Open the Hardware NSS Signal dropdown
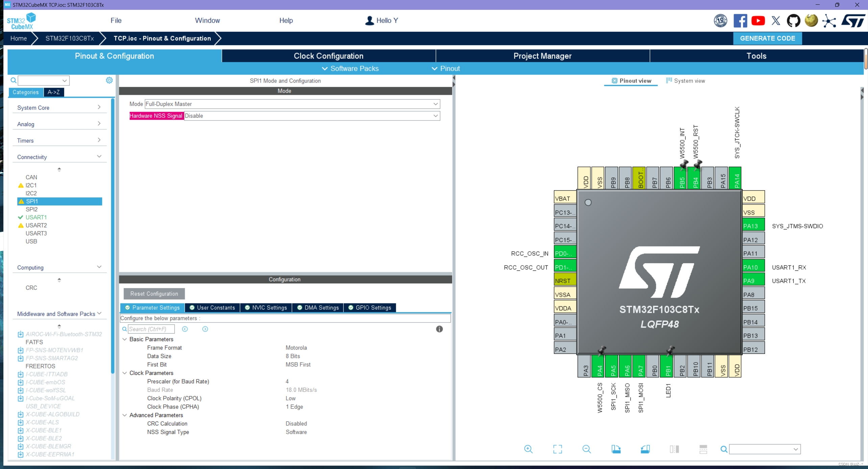 click(x=311, y=116)
